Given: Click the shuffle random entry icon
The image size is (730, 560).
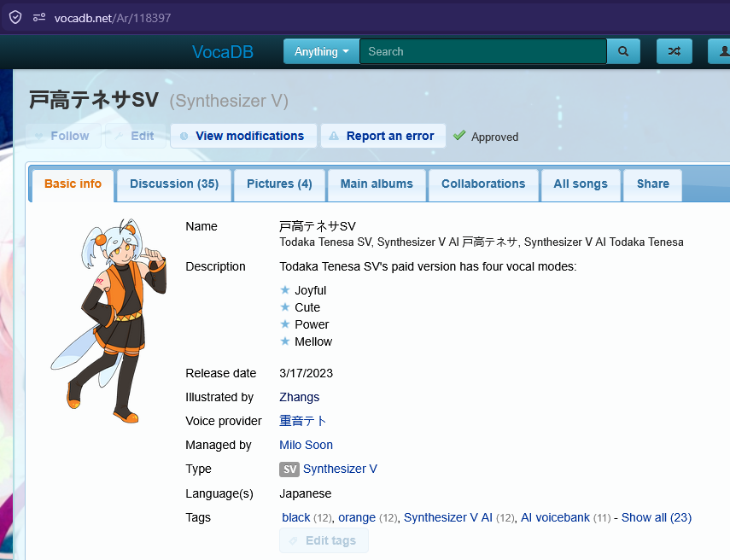Looking at the screenshot, I should 675,51.
